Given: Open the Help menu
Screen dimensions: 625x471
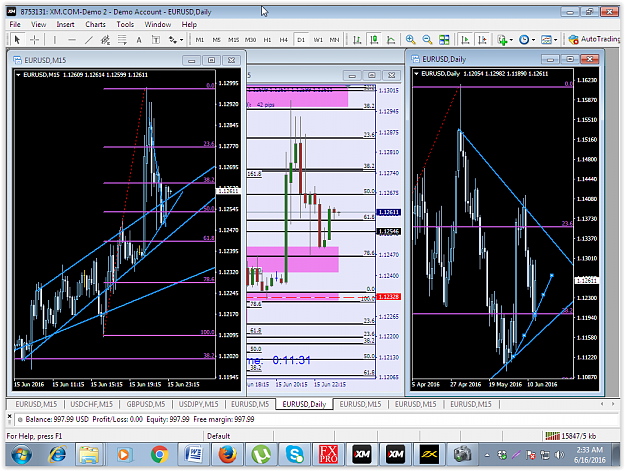Looking at the screenshot, I should pyautogui.click(x=189, y=24).
